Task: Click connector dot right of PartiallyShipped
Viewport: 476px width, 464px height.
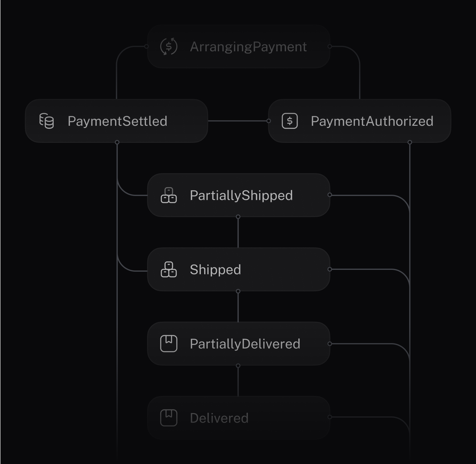Action: [330, 195]
